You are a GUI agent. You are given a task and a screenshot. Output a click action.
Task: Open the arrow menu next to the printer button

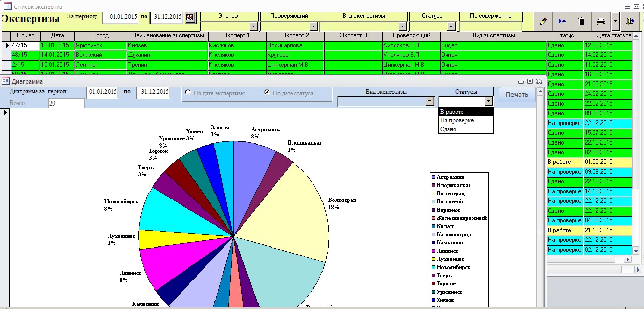[x=615, y=22]
